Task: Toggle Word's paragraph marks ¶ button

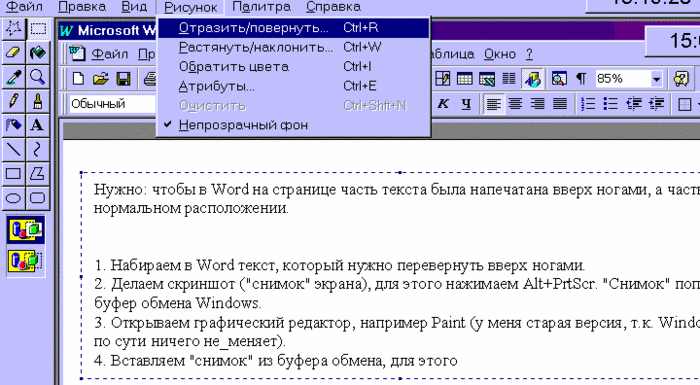Action: tap(581, 79)
